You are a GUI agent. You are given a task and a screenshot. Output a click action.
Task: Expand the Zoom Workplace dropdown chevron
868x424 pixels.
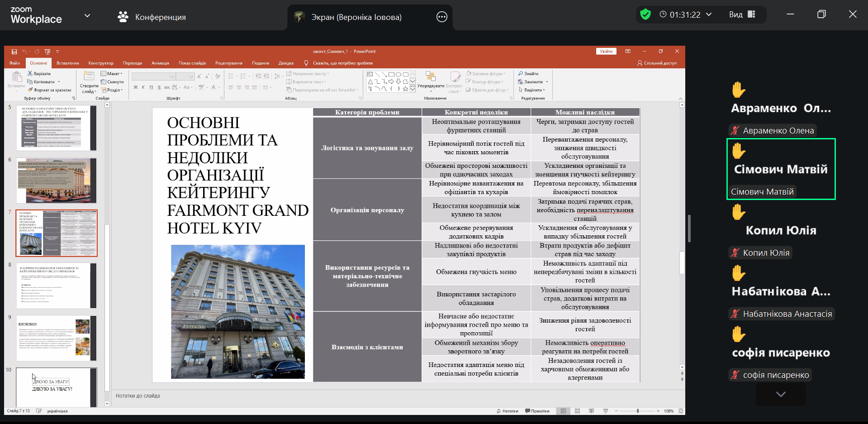point(87,15)
